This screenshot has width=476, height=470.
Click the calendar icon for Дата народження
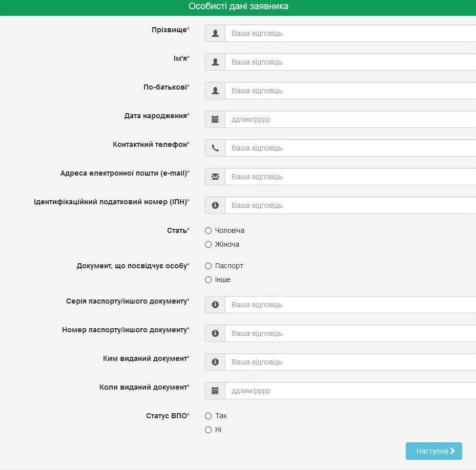click(215, 119)
